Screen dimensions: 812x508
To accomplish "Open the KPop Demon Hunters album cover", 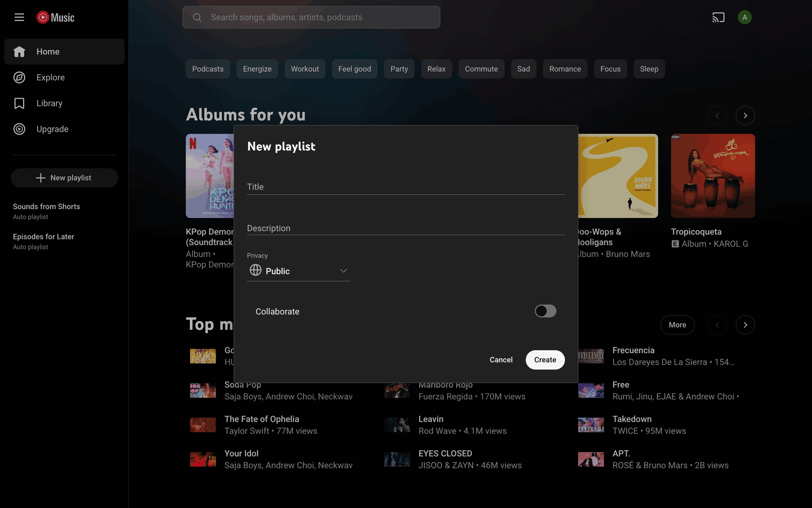I will [x=210, y=176].
